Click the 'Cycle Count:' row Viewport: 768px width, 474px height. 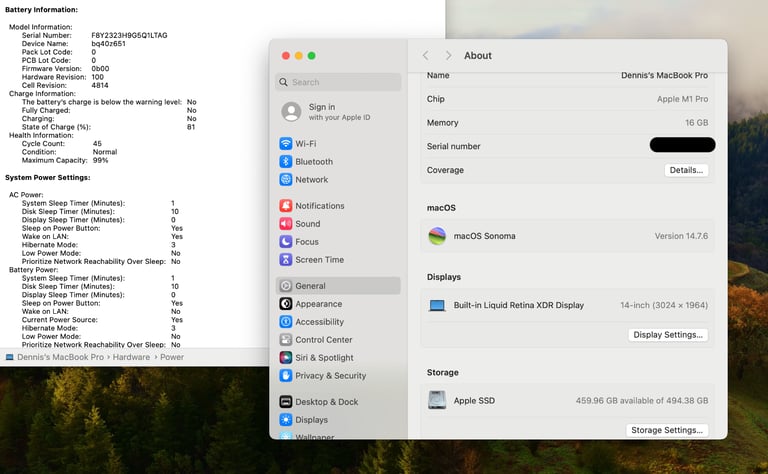point(62,143)
